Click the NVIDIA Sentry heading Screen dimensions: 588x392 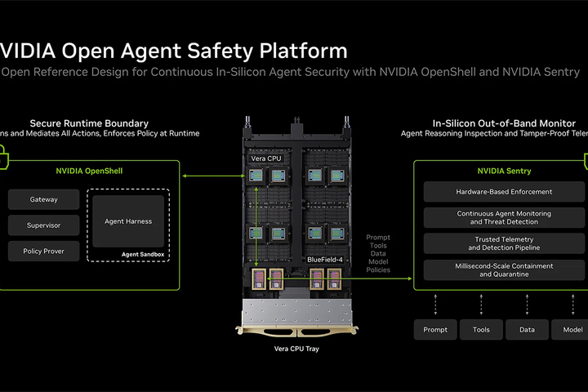click(x=504, y=171)
